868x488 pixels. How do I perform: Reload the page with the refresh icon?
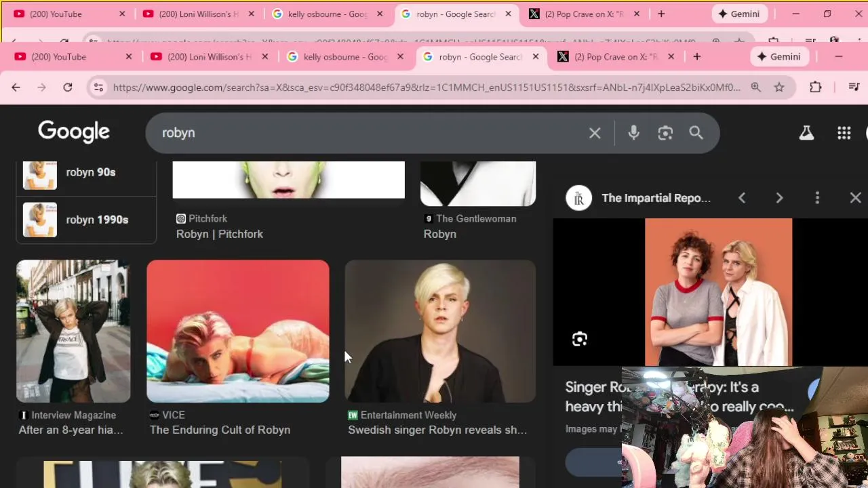tap(67, 87)
